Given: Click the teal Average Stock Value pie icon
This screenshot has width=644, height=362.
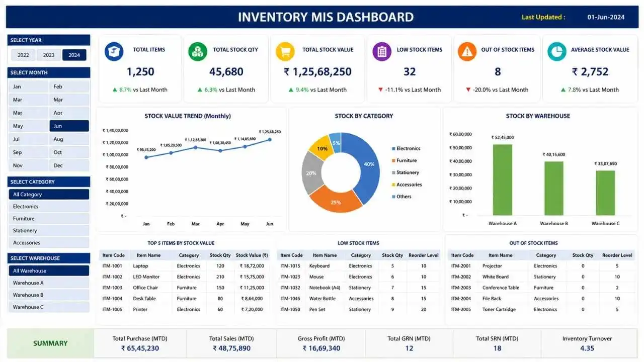Looking at the screenshot, I should click(556, 51).
